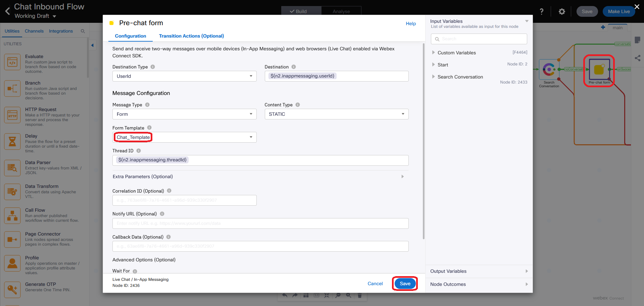This screenshot has width=644, height=306.
Task: Click the info icon next to Destination Type
Action: (153, 67)
